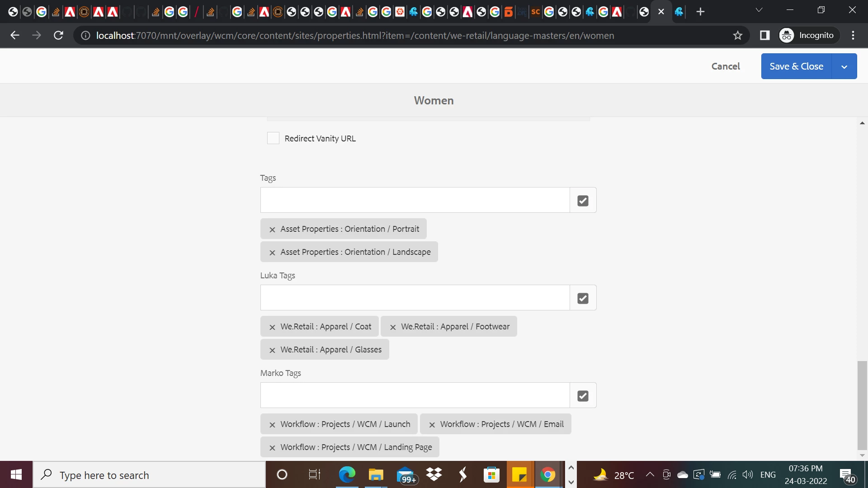Viewport: 868px width, 488px height.
Task: Remove the Apparel / Coat tag
Action: click(272, 327)
